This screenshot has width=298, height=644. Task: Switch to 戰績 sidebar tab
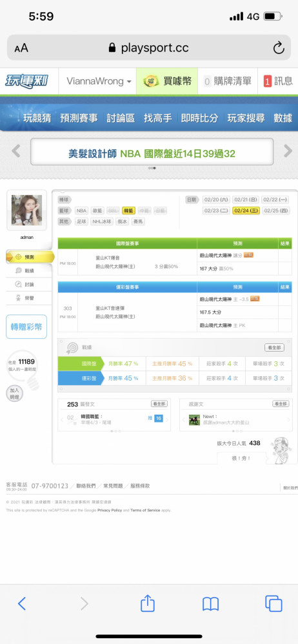29,270
